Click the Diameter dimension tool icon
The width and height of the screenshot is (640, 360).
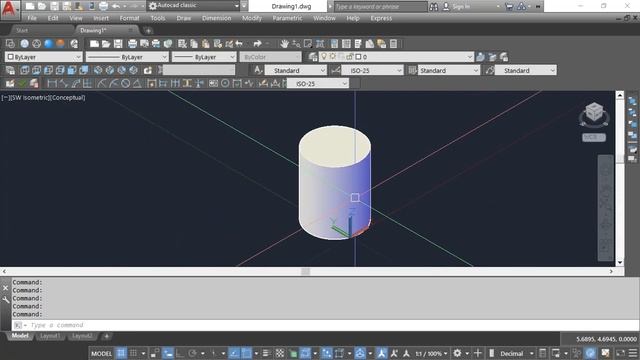click(125, 84)
